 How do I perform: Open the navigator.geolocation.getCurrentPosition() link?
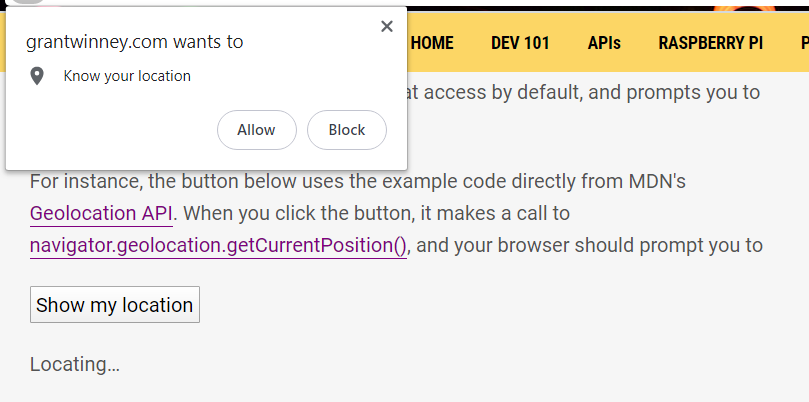[x=218, y=246]
